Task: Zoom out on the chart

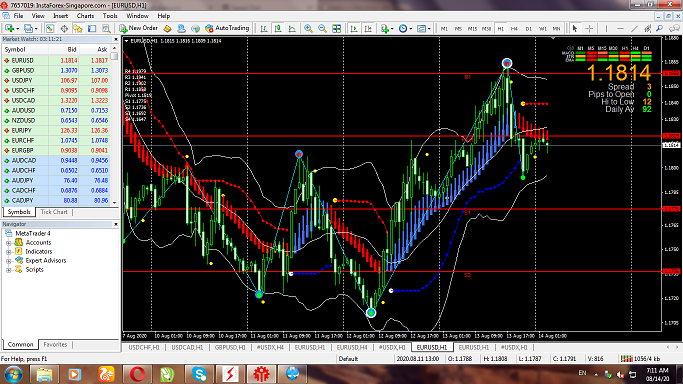Action: [x=322, y=28]
